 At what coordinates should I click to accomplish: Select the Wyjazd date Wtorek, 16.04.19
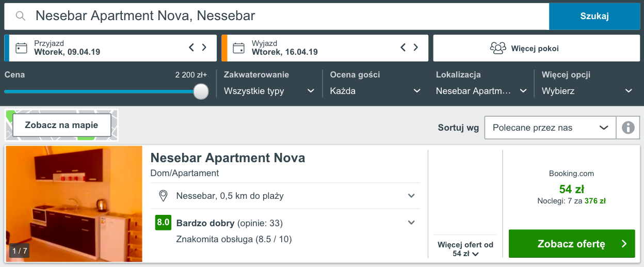tap(285, 52)
